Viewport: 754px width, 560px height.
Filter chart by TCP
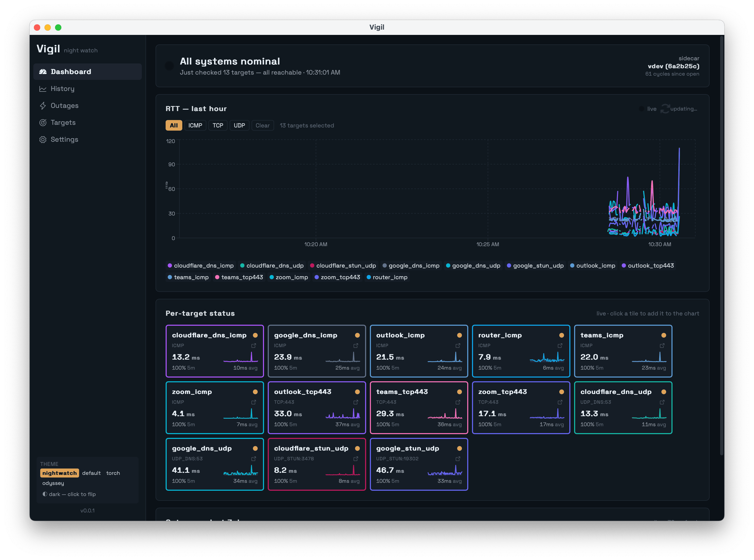(218, 125)
